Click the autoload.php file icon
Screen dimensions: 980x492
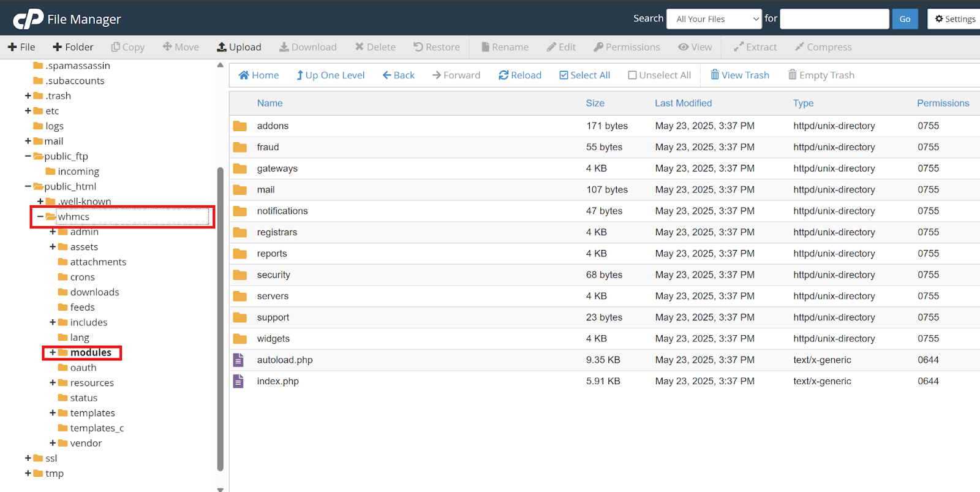(x=239, y=360)
